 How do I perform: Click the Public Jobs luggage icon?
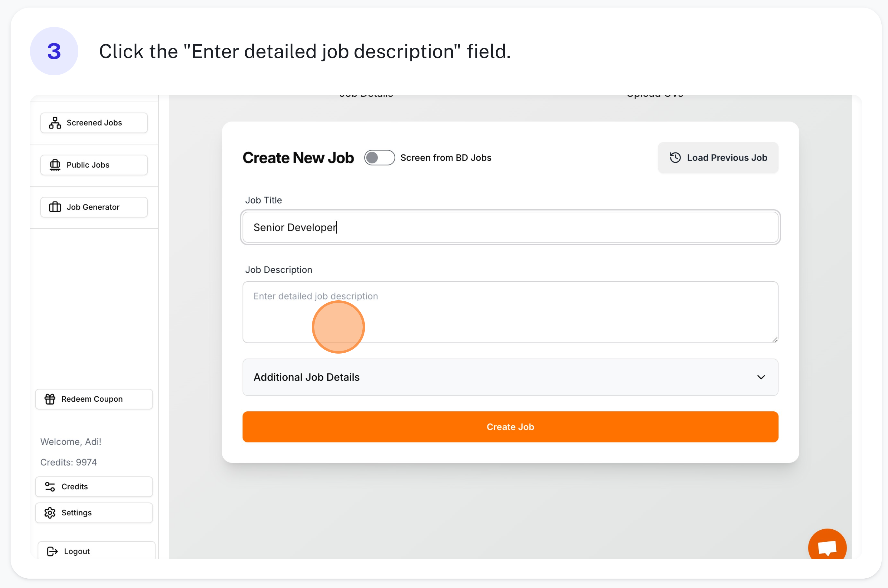[x=55, y=165]
